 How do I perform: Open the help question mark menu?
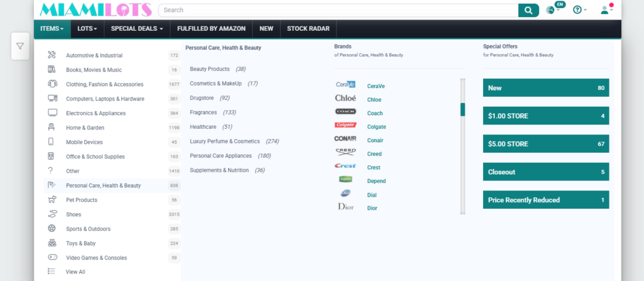pyautogui.click(x=579, y=10)
